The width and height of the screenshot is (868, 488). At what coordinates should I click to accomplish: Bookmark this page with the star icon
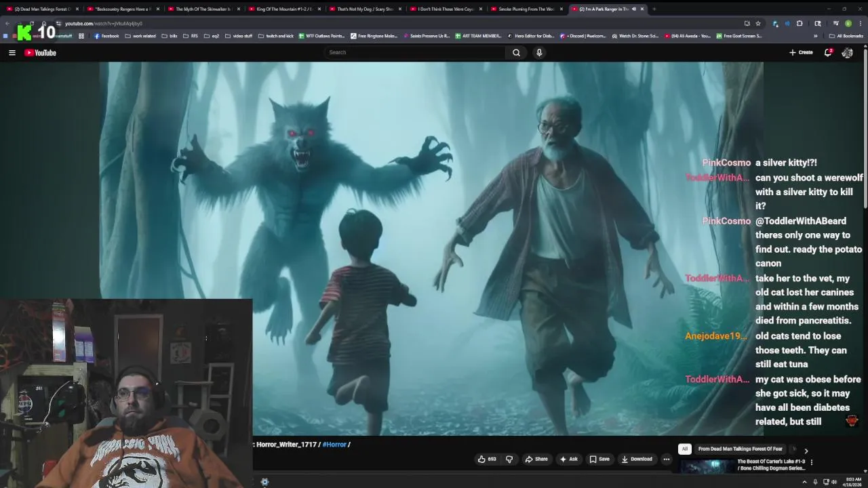tap(758, 23)
